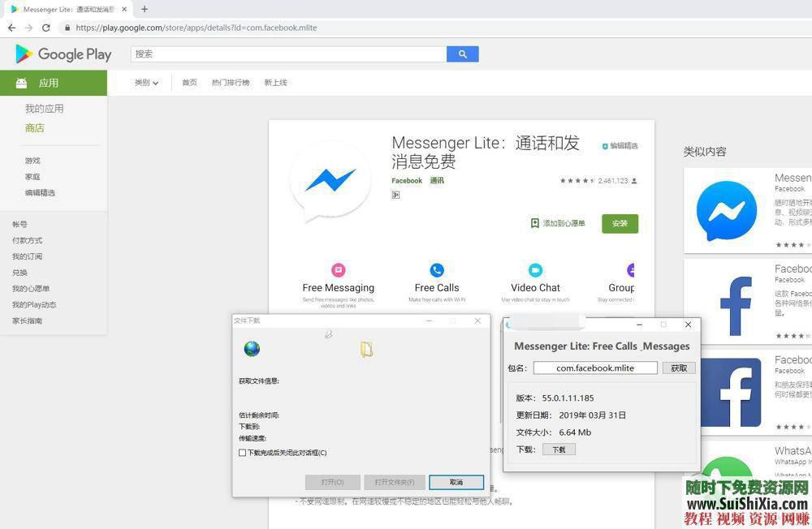Click the 通讯 category link
The image size is (812, 529).
[x=437, y=181]
